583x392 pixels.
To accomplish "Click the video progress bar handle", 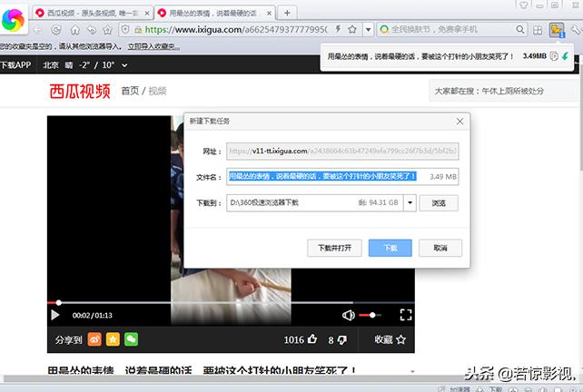I will (58, 302).
